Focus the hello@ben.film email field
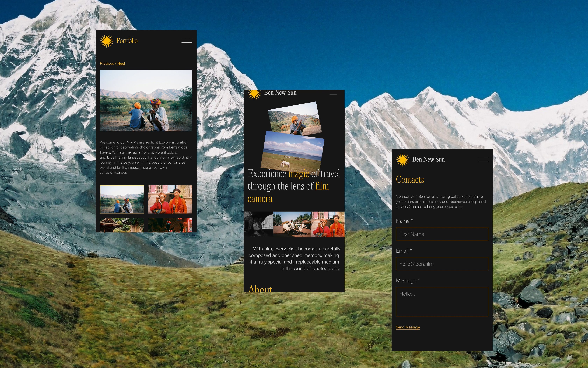 pyautogui.click(x=442, y=264)
